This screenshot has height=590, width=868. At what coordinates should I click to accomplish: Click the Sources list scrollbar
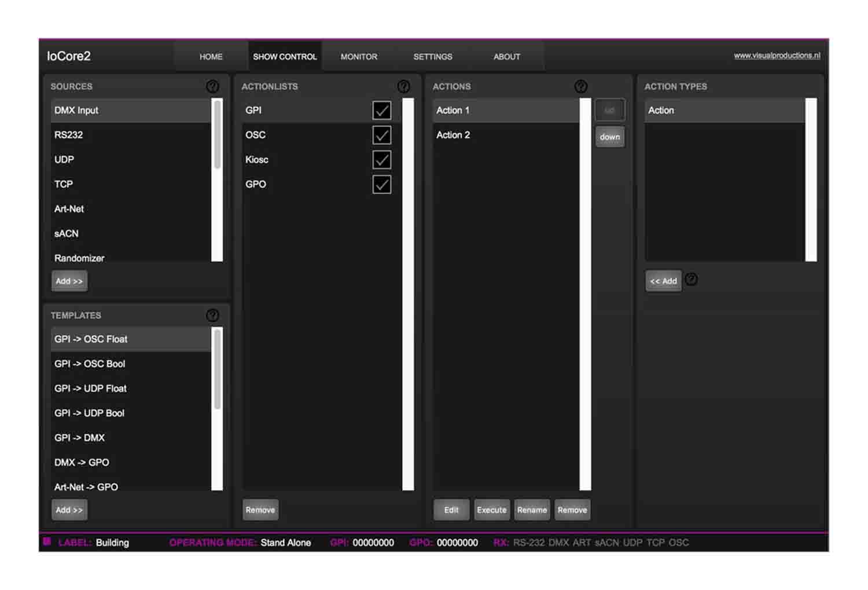[218, 134]
